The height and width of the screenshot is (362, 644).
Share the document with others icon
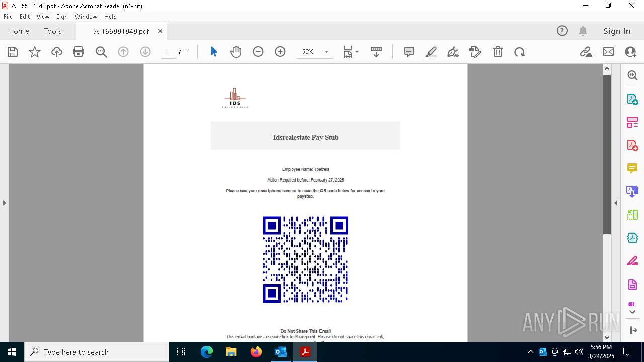(630, 52)
